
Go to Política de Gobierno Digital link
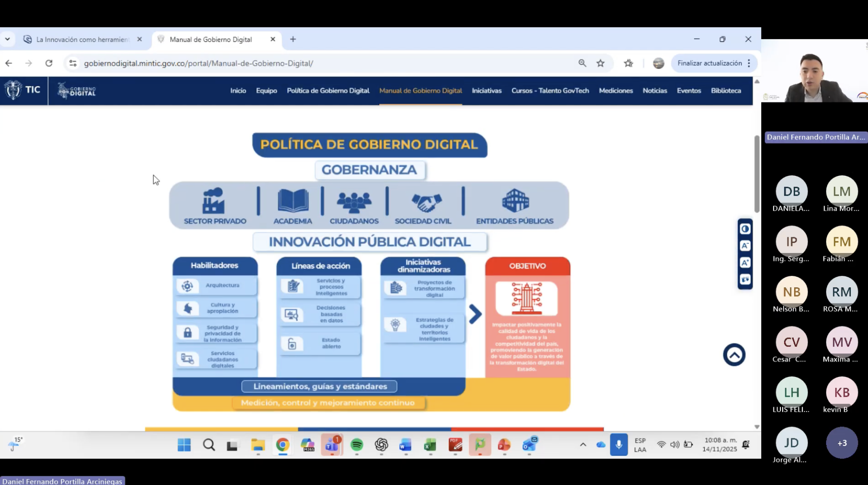pos(328,91)
